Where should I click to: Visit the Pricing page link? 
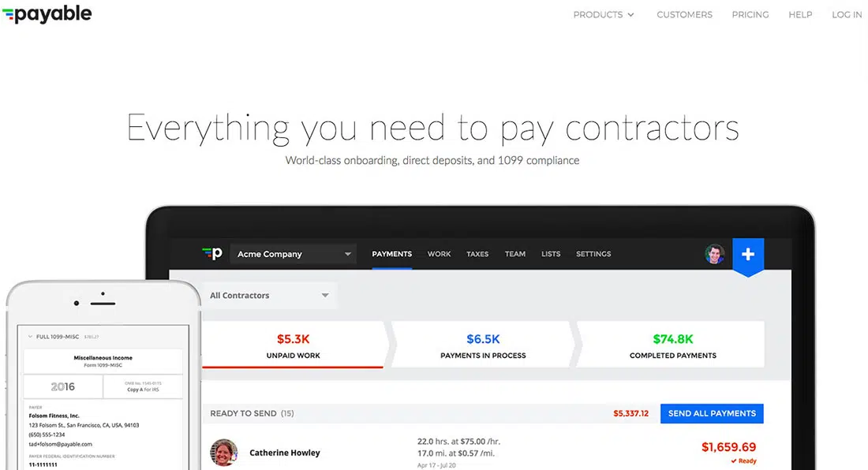(x=750, y=15)
